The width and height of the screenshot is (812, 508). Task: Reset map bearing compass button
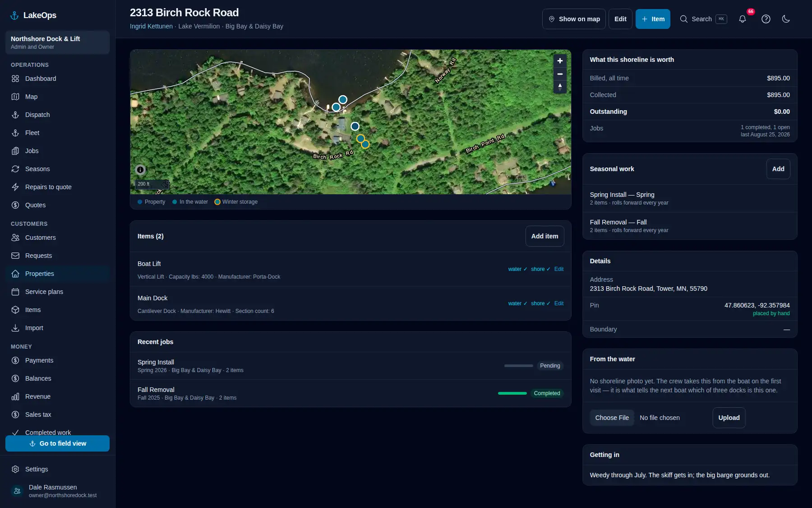pyautogui.click(x=560, y=87)
